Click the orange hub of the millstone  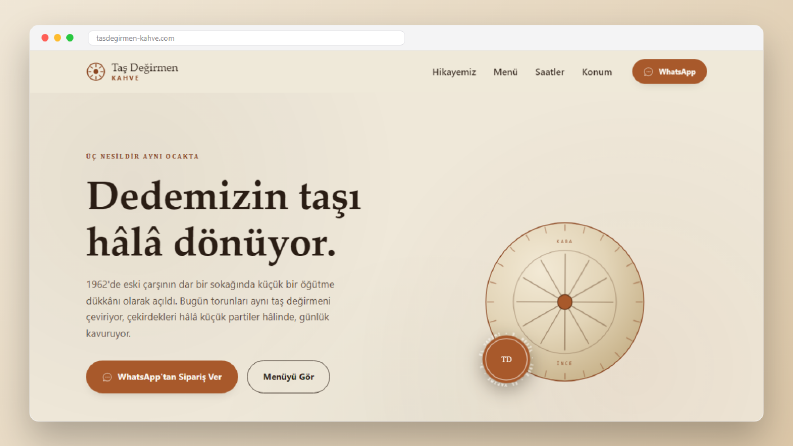tap(564, 302)
